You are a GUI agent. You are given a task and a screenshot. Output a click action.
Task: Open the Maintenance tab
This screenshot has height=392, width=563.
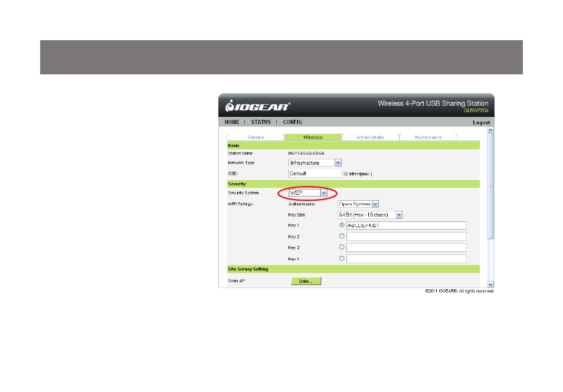tap(428, 137)
